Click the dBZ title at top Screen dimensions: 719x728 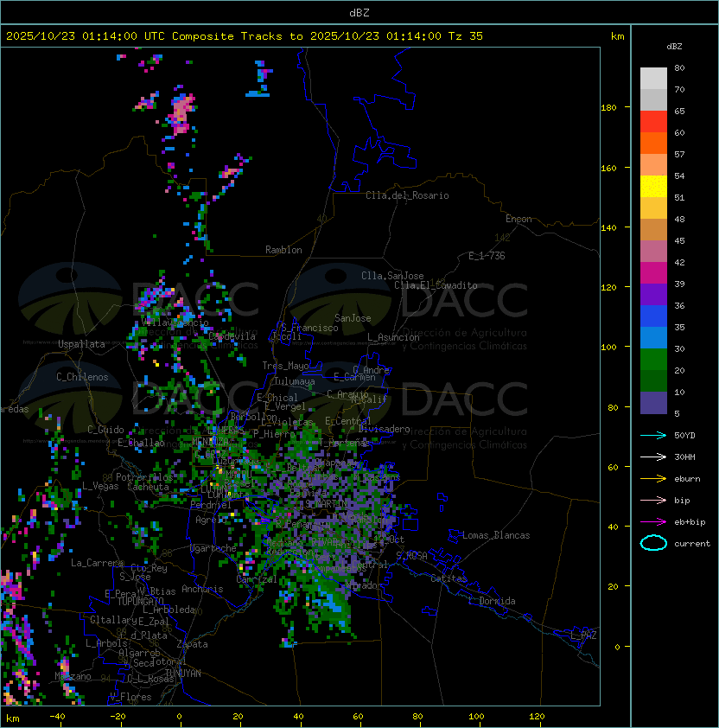tap(359, 12)
